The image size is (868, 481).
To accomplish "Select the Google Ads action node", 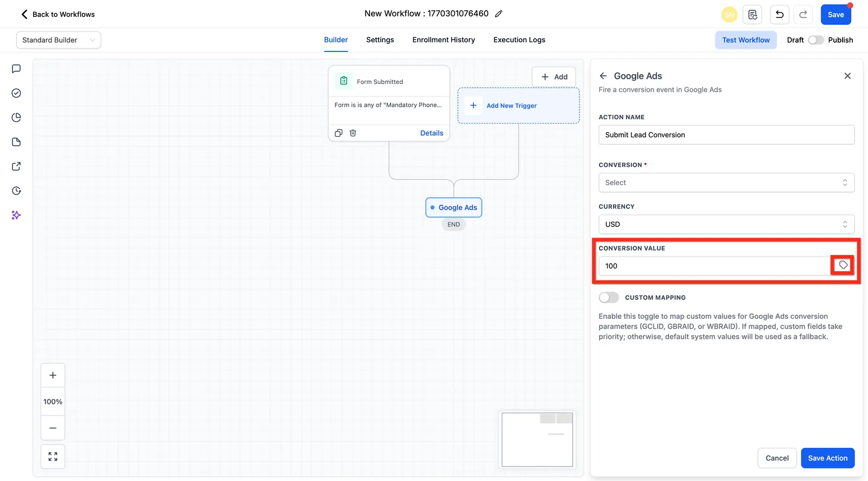I will (454, 208).
